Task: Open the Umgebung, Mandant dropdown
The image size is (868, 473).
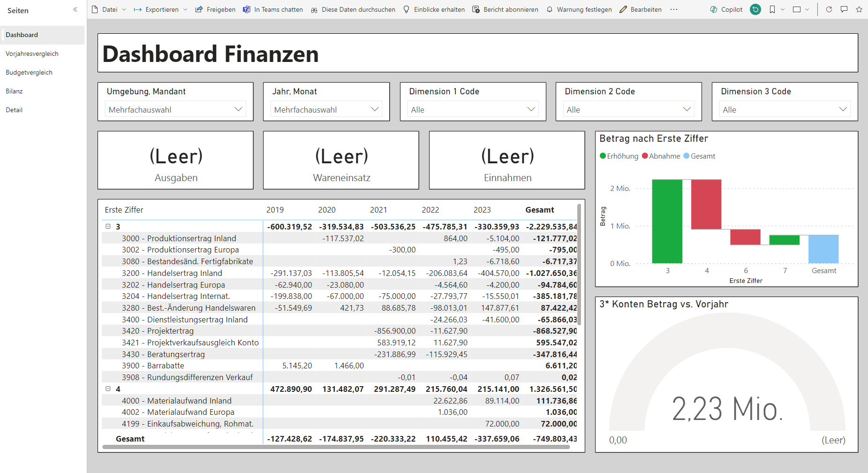Action: [176, 109]
